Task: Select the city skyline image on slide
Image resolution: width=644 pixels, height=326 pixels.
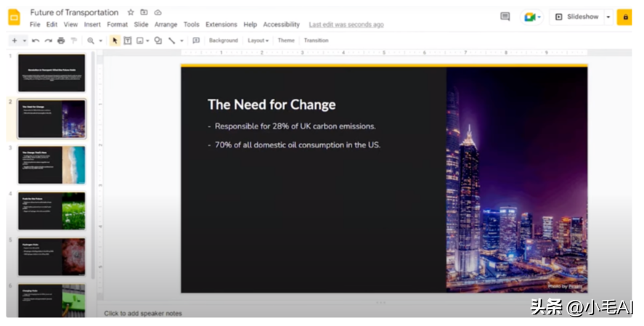Action: (x=517, y=180)
